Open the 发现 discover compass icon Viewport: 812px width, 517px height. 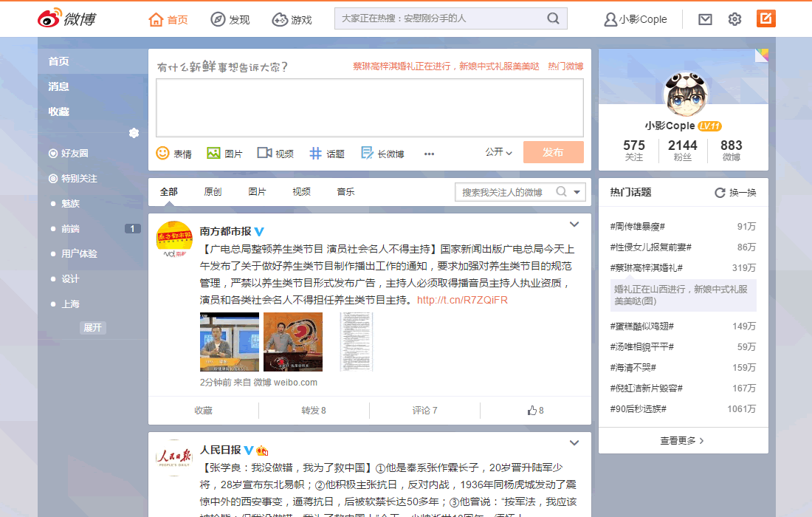218,20
